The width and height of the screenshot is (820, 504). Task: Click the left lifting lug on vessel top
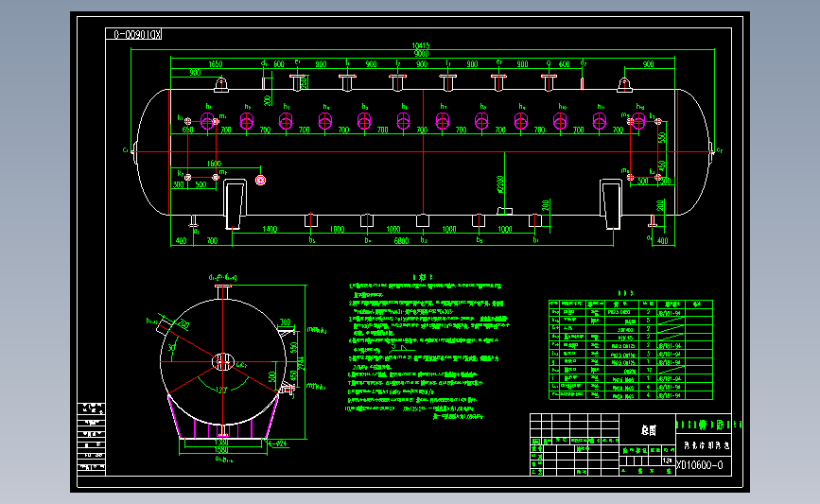[221, 84]
